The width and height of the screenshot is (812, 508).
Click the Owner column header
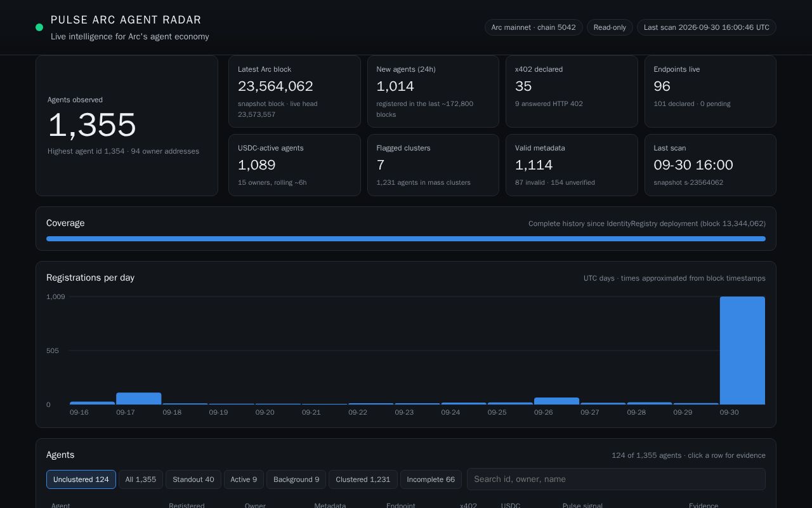coord(255,505)
